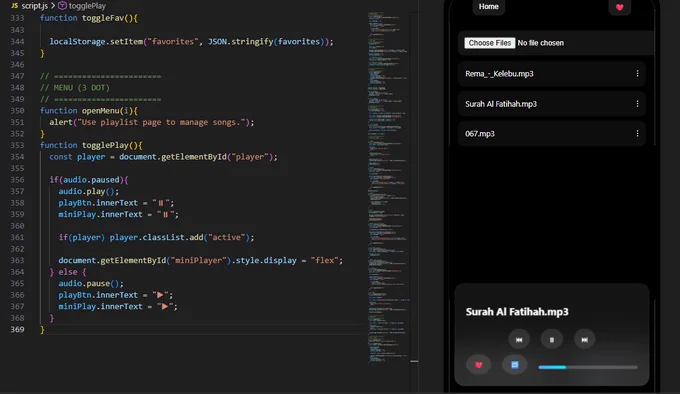This screenshot has height=394, width=680.
Task: Click the Choose Files button
Action: [490, 43]
